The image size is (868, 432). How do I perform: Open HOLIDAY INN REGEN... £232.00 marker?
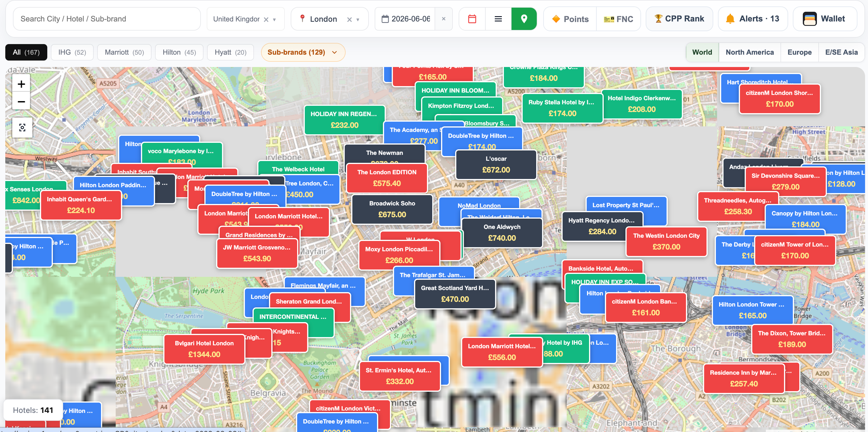click(x=344, y=120)
